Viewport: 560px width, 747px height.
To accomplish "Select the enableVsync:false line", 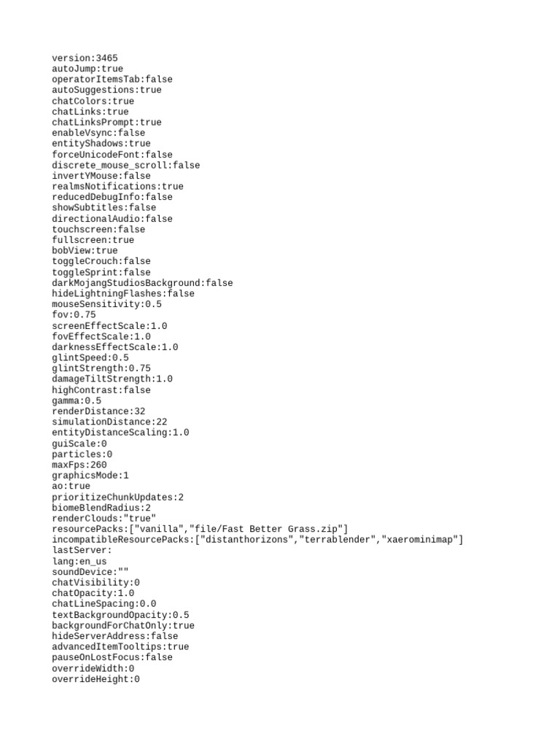I will pos(98,133).
